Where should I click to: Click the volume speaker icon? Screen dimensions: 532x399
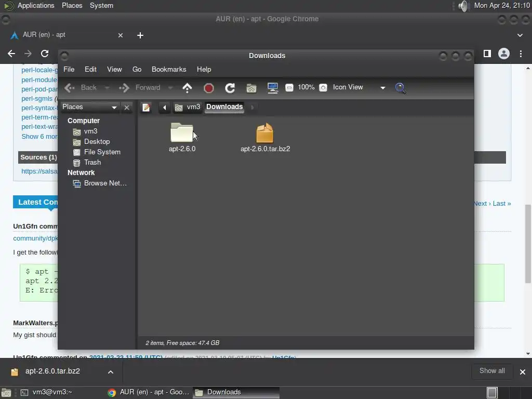click(x=463, y=6)
